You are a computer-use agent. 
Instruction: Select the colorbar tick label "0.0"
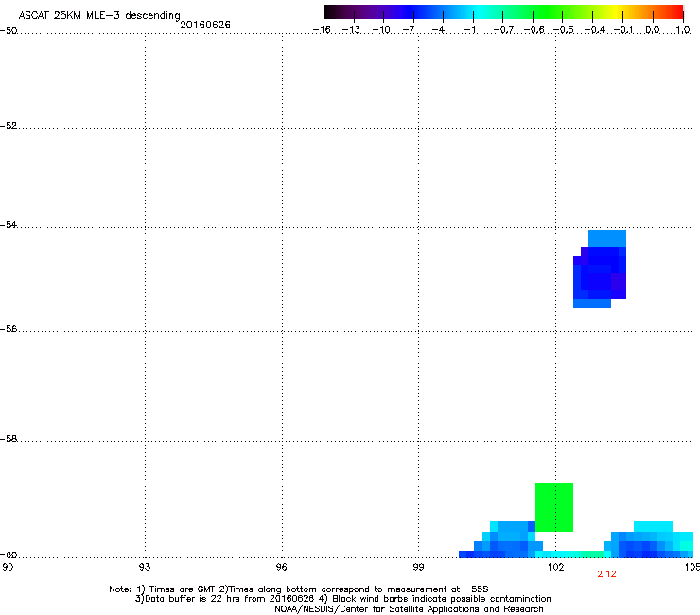click(x=653, y=30)
